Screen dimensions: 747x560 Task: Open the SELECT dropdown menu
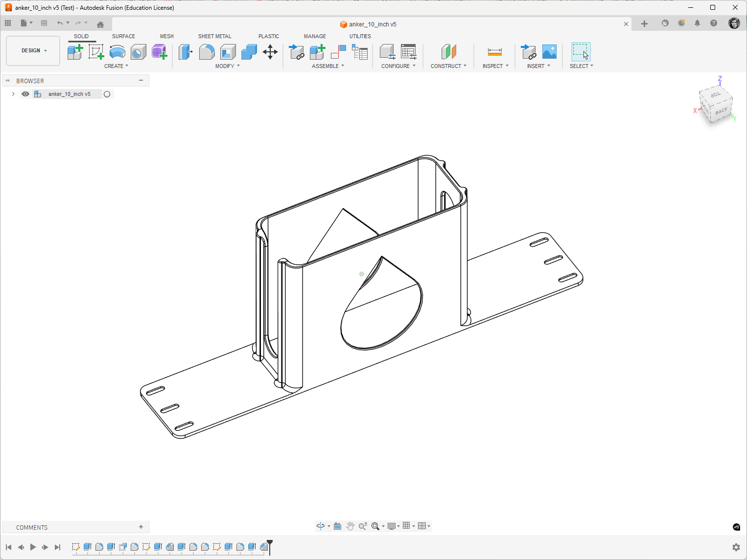(x=582, y=66)
